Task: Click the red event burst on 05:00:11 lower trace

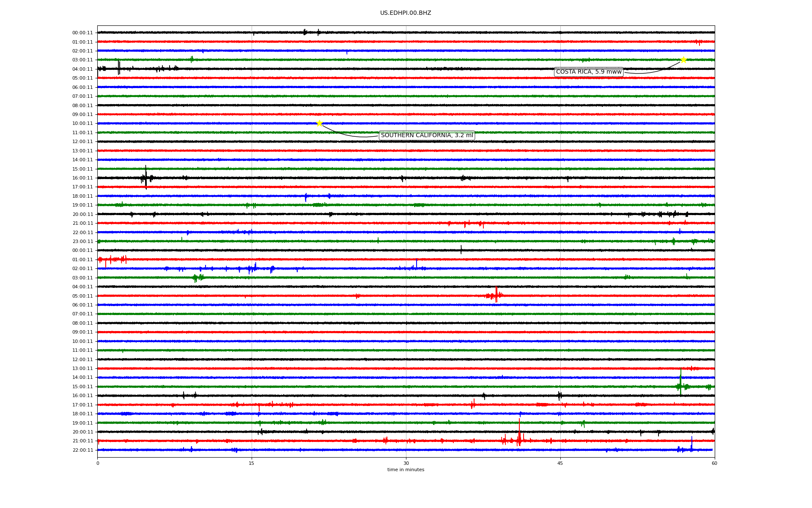Action: 496,295
